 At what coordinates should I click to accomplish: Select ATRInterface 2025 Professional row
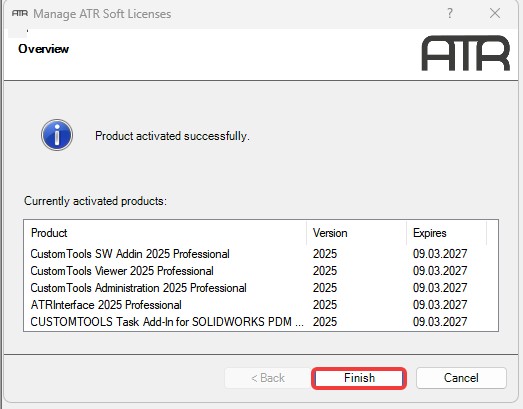point(261,305)
